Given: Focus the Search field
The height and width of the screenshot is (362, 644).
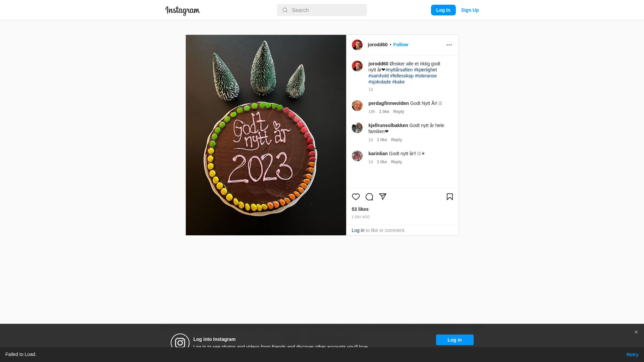Looking at the screenshot, I should tap(322, 10).
